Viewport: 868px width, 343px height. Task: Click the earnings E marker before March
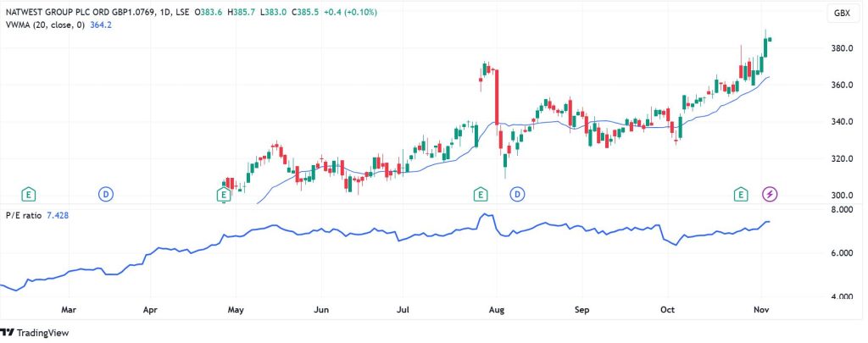(x=28, y=195)
